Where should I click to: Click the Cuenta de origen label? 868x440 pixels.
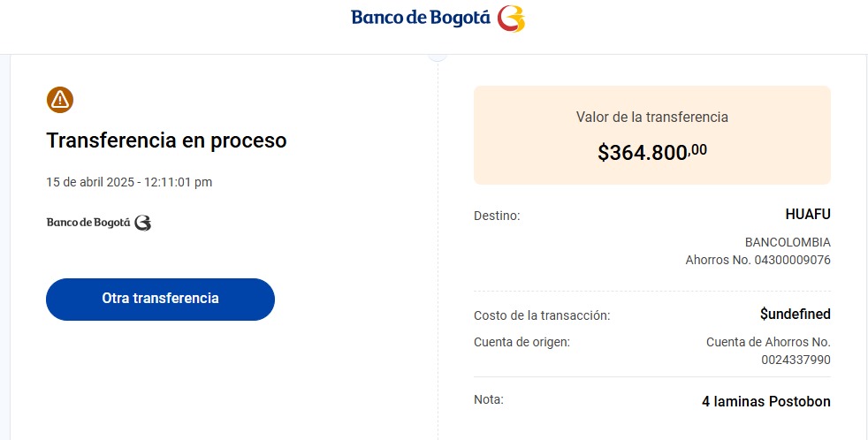click(522, 343)
